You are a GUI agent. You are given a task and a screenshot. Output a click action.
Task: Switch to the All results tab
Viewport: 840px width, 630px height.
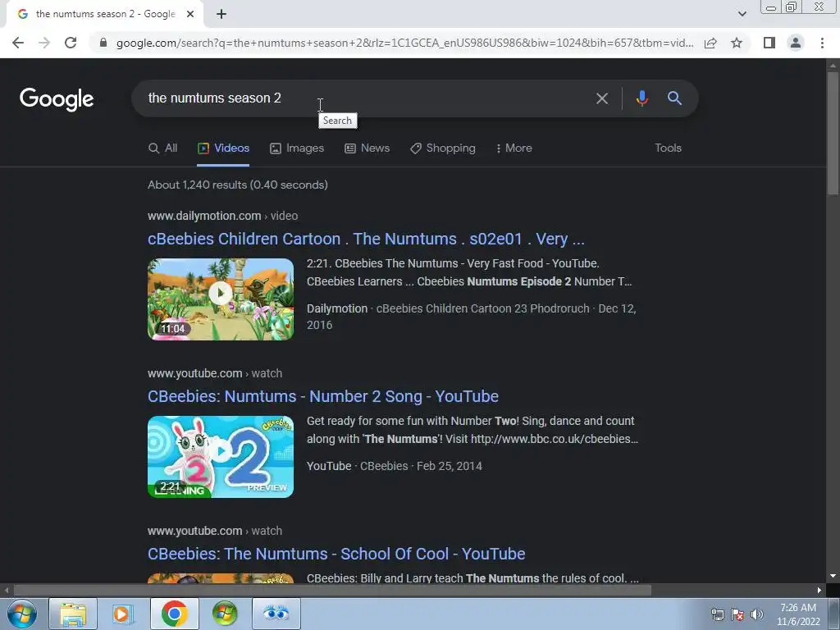pyautogui.click(x=163, y=148)
